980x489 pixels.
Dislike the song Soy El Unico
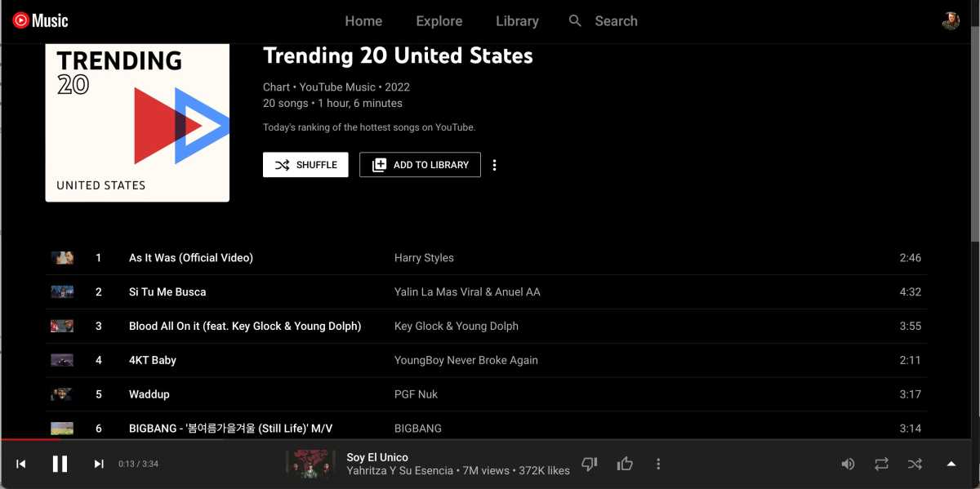pyautogui.click(x=589, y=464)
